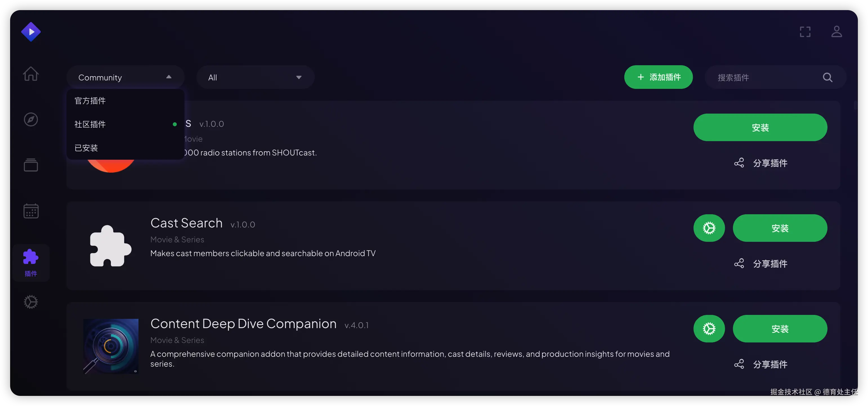Open the Library icon in sidebar

point(31,165)
